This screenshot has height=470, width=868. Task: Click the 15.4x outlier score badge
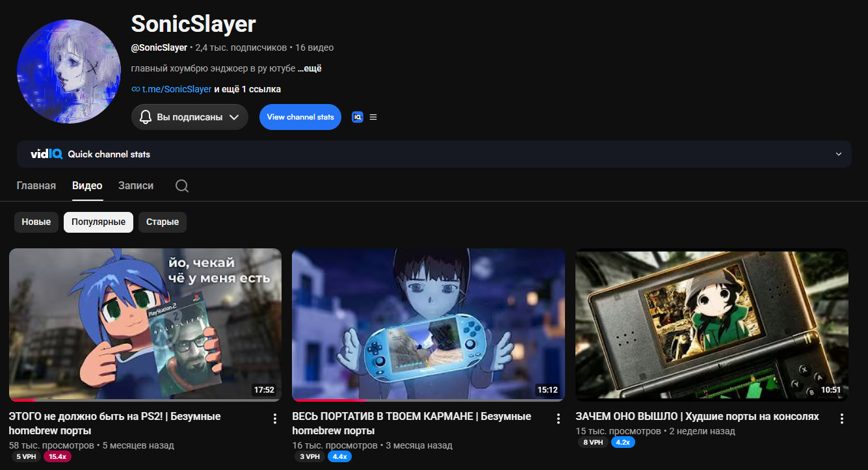[x=58, y=456]
